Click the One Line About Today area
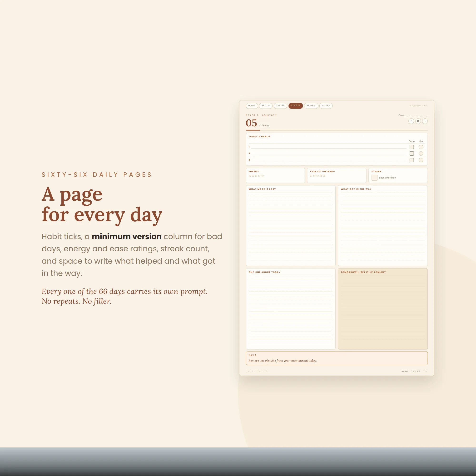476x476 pixels. pyautogui.click(x=290, y=309)
